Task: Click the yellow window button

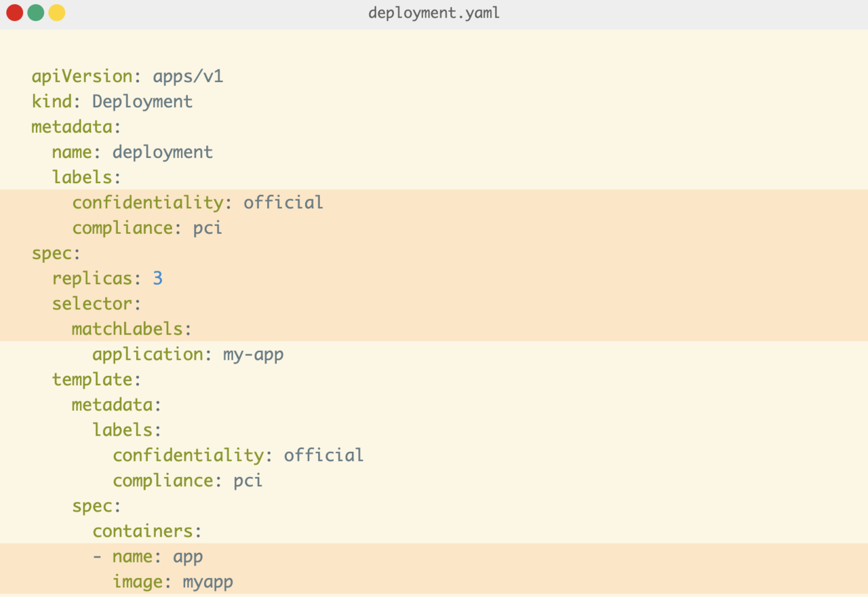Action: click(57, 12)
